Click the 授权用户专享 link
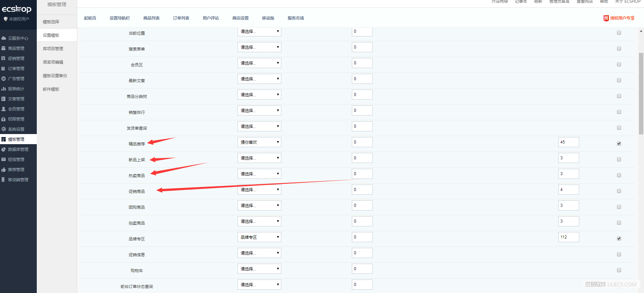The width and height of the screenshot is (644, 293). pyautogui.click(x=622, y=18)
